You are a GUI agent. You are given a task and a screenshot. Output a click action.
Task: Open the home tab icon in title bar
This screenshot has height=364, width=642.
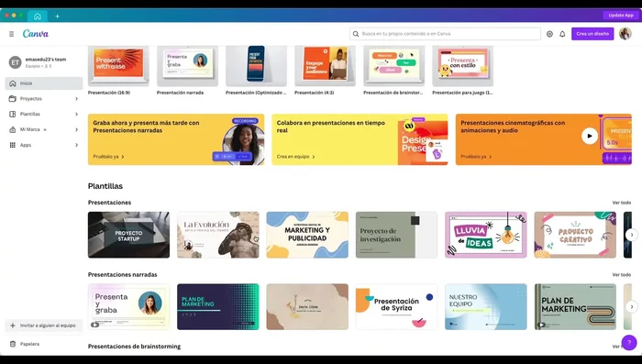tap(38, 17)
